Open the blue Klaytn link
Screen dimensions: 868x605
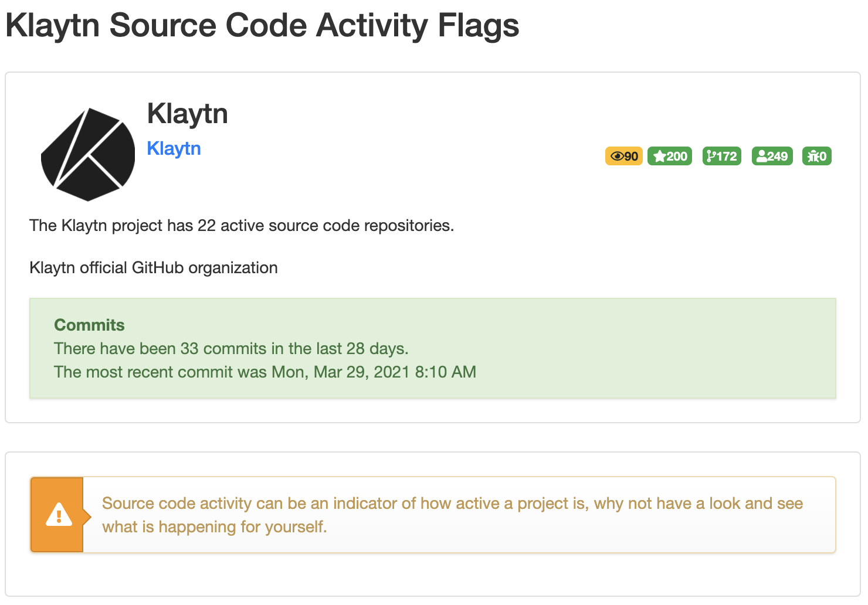pyautogui.click(x=174, y=148)
